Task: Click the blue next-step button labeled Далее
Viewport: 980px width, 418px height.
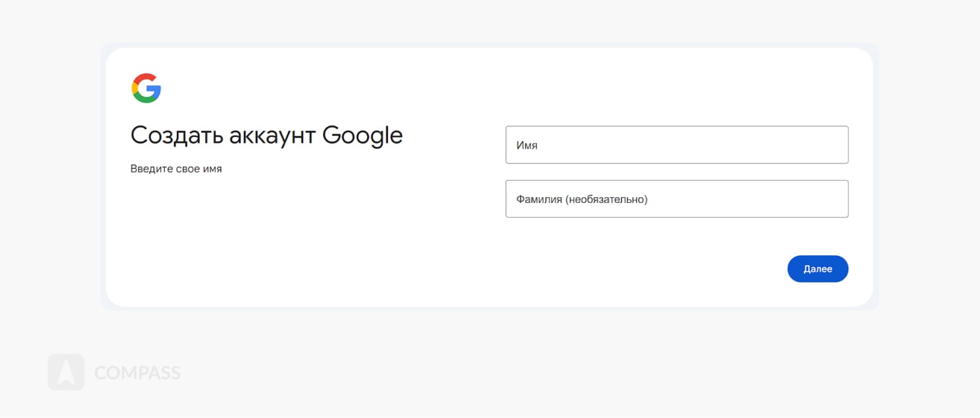Action: (x=818, y=269)
